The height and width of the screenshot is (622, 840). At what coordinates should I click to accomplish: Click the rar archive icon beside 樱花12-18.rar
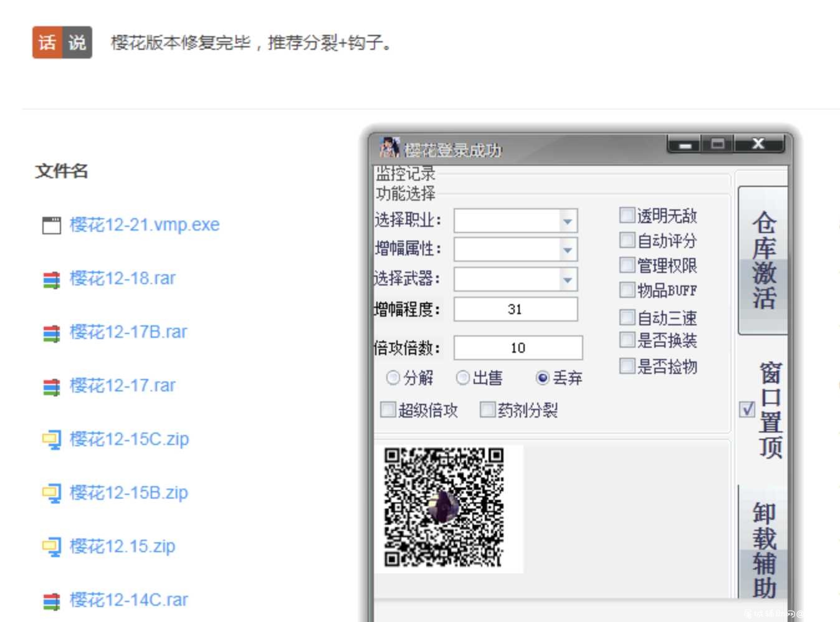pos(51,279)
